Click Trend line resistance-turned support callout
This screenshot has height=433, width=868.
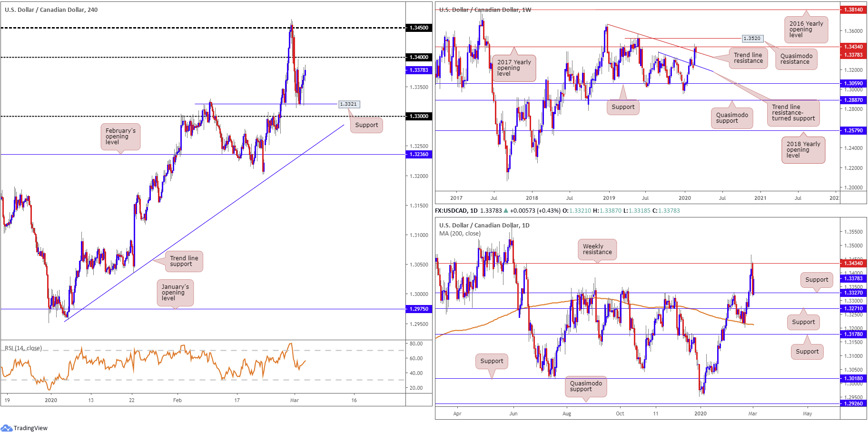[793, 113]
